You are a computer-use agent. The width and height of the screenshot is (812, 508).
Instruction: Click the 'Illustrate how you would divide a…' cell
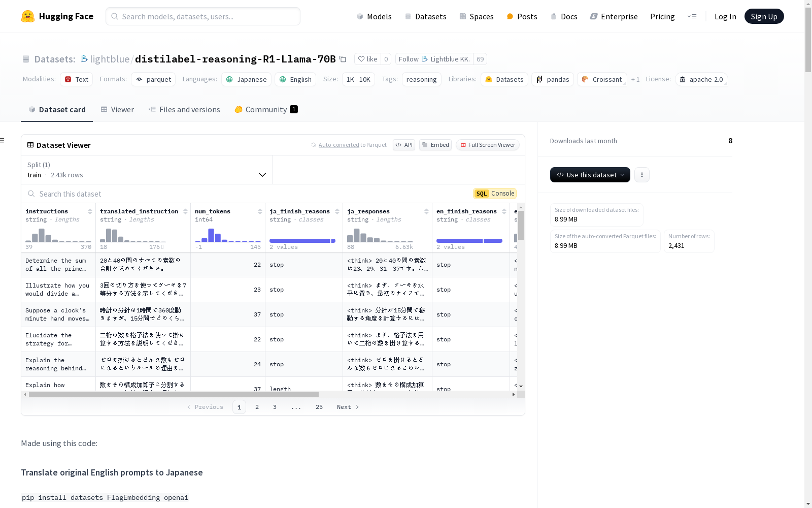click(58, 290)
